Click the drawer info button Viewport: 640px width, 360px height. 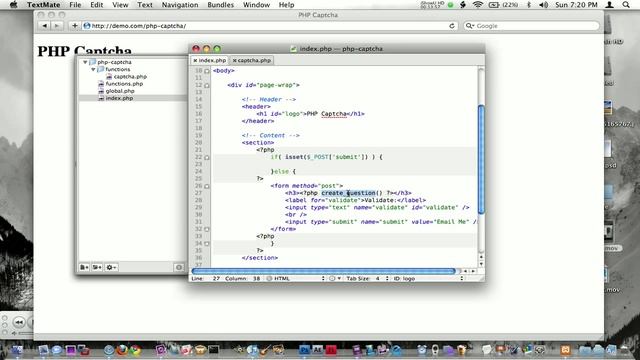pyautogui.click(x=179, y=267)
